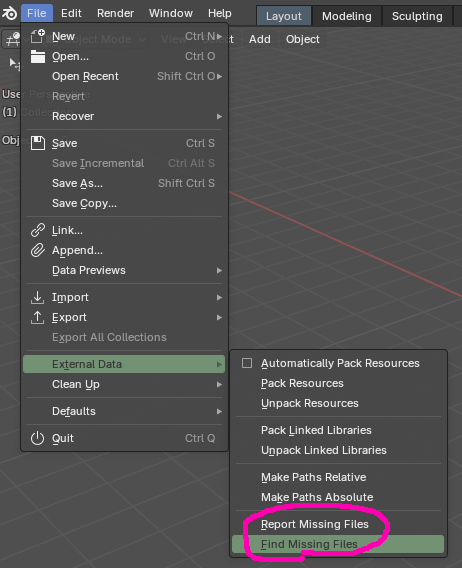
Task: Switch to the Layout workspace tab
Action: pos(284,16)
